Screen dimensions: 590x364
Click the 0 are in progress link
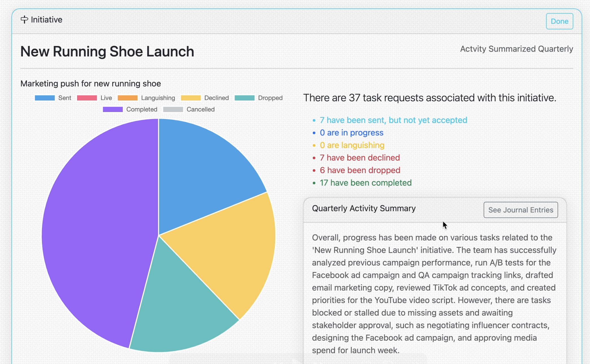tap(351, 133)
